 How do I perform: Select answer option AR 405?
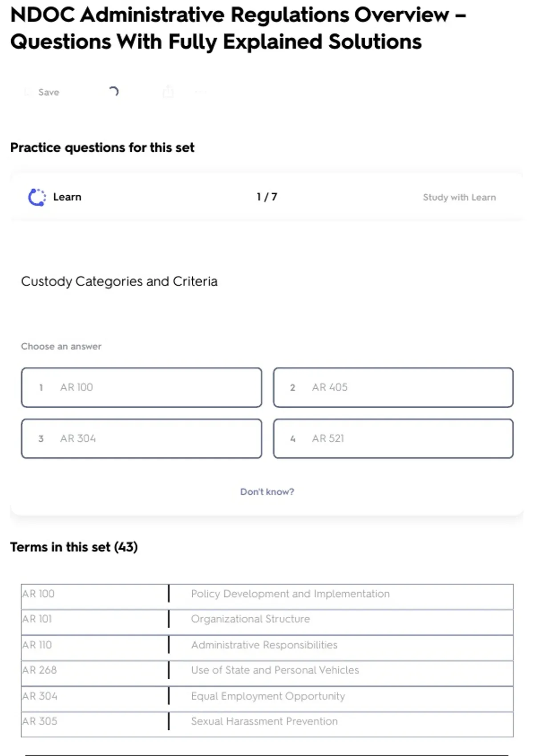[x=393, y=387]
